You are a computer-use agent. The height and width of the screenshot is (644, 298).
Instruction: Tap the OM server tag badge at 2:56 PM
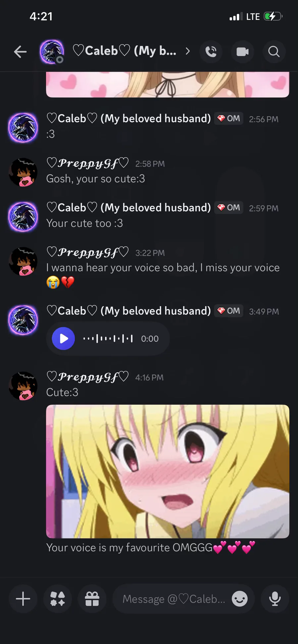pyautogui.click(x=229, y=118)
